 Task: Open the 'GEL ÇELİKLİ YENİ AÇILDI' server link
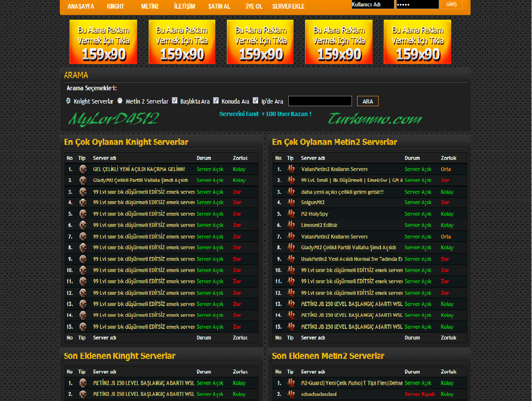click(x=139, y=169)
